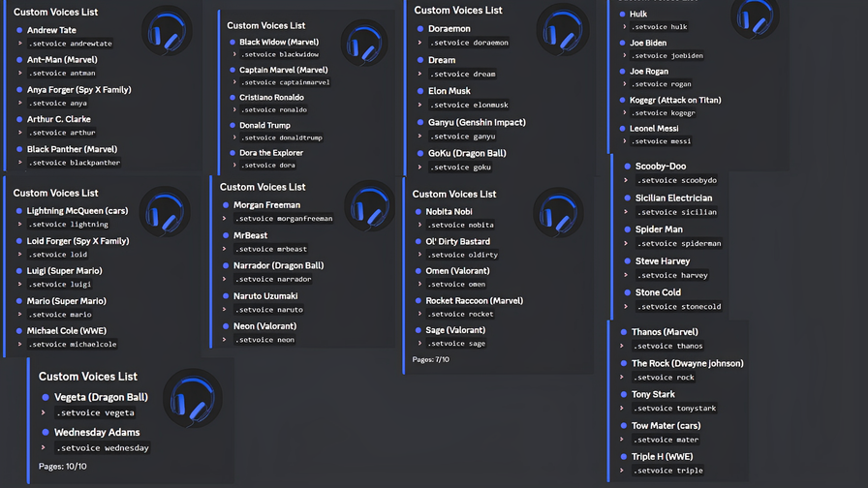Screen dimensions: 868x488
Task: Select 'Elon Musk' entry
Action: [449, 91]
